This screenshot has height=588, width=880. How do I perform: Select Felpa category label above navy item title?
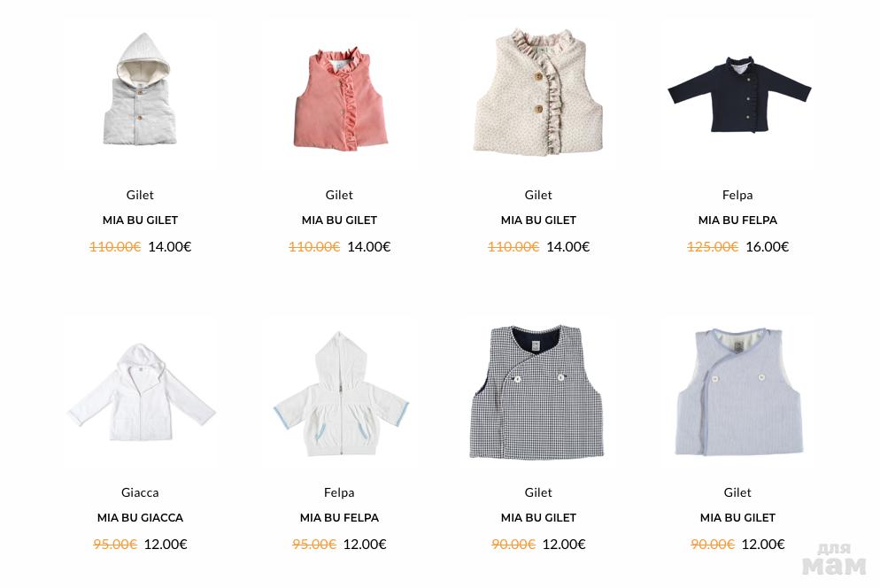[x=737, y=195]
